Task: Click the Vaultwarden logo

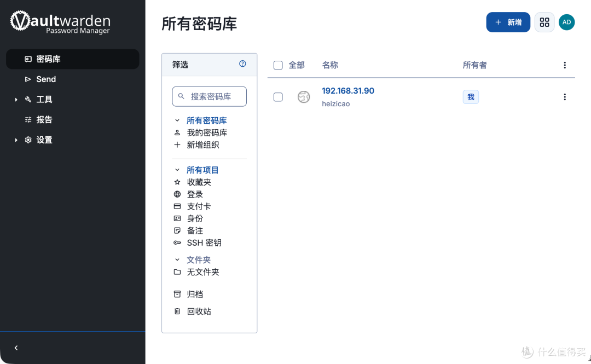Action: click(60, 22)
